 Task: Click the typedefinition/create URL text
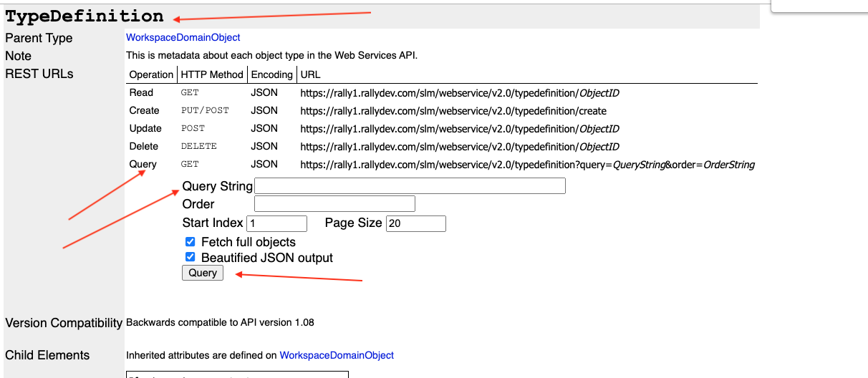coord(453,111)
